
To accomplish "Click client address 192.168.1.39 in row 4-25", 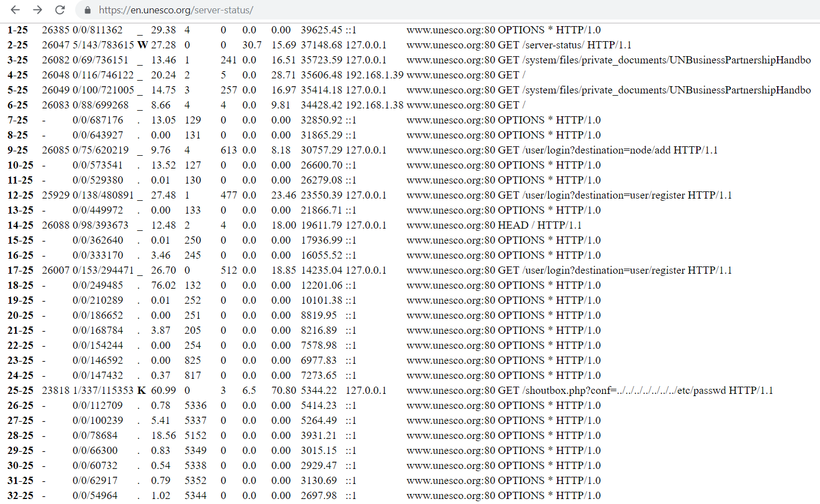I will pos(375,75).
